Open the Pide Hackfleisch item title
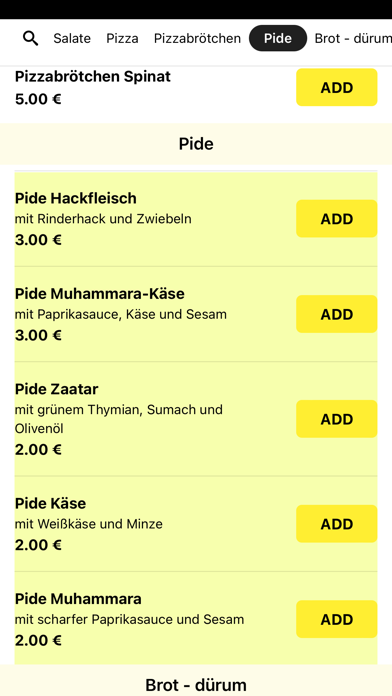 point(75,198)
